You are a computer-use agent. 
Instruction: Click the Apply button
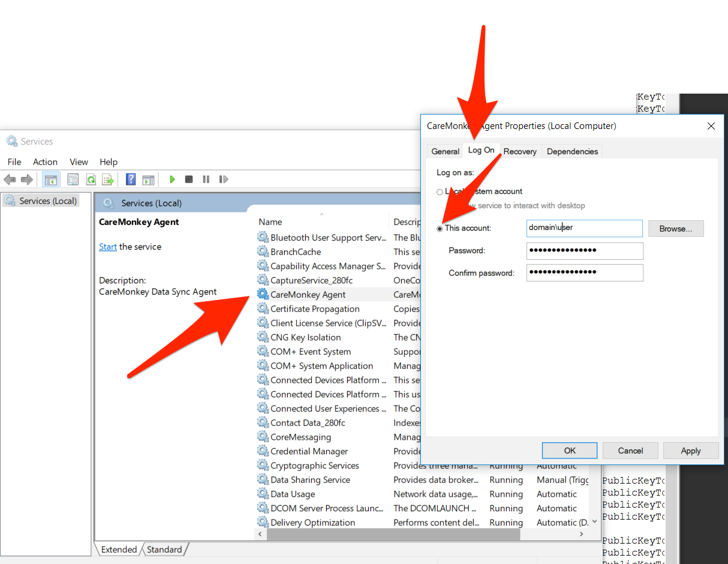click(x=691, y=451)
